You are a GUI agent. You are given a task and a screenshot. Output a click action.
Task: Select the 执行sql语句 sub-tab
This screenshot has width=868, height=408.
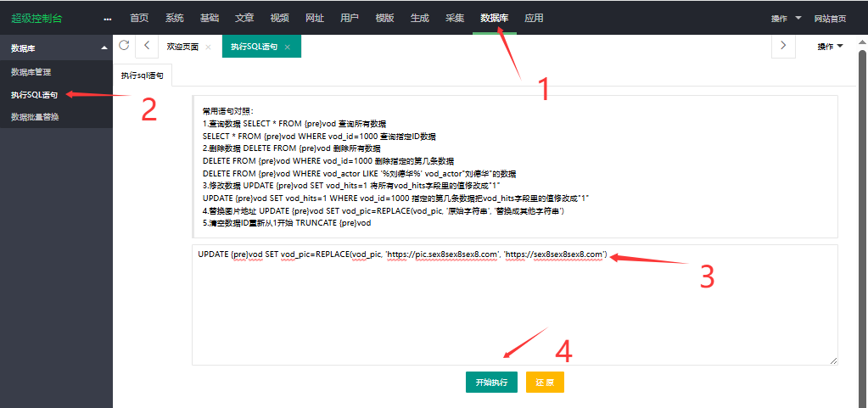pos(143,75)
